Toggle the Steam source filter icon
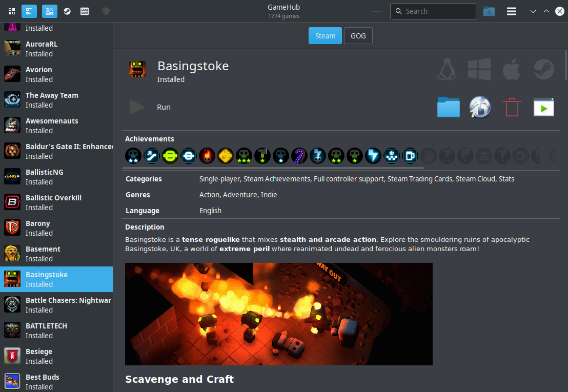The width and height of the screenshot is (568, 392). 67,11
